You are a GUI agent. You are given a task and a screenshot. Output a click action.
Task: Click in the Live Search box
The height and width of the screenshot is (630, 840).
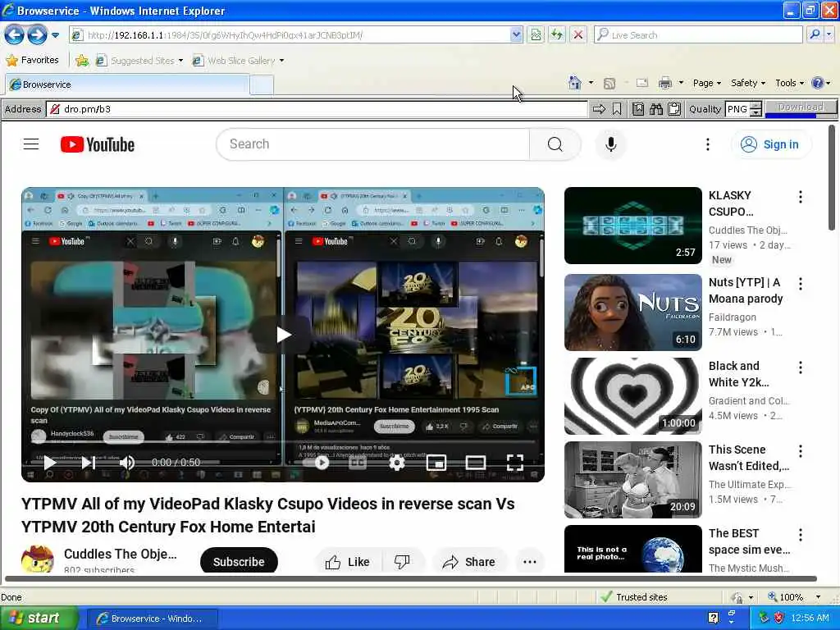pos(698,34)
